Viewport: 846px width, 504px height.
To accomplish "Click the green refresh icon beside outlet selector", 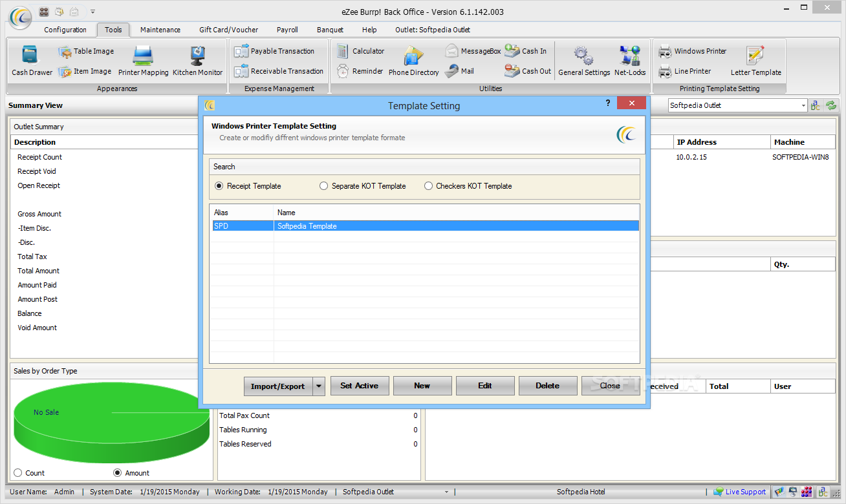I will [x=831, y=105].
